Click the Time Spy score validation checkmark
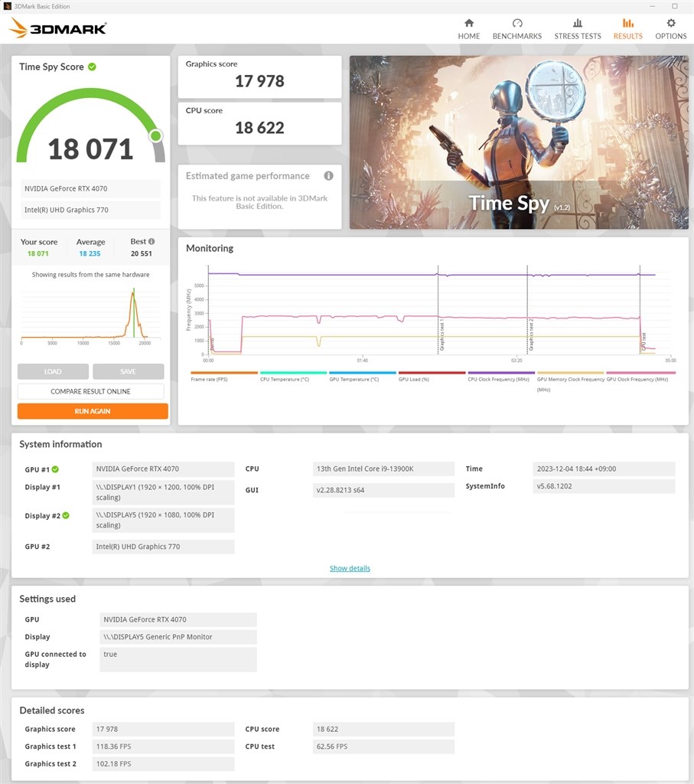694x784 pixels. (92, 67)
